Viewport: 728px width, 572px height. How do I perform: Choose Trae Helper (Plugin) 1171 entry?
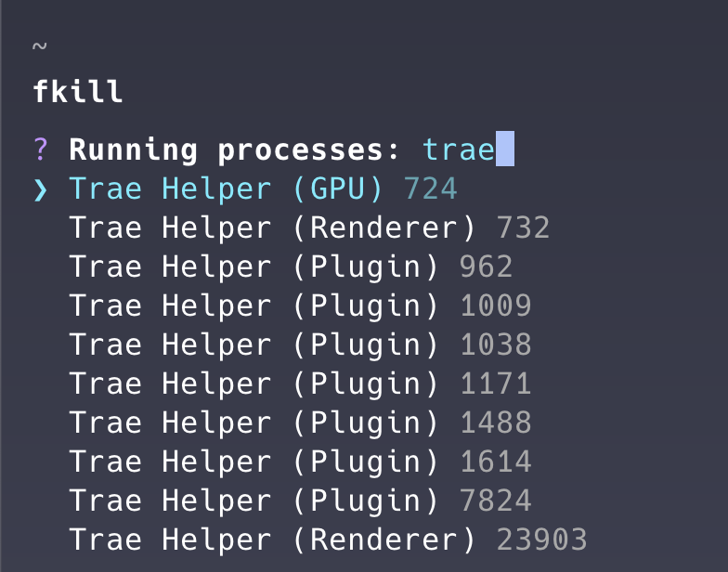(x=253, y=384)
